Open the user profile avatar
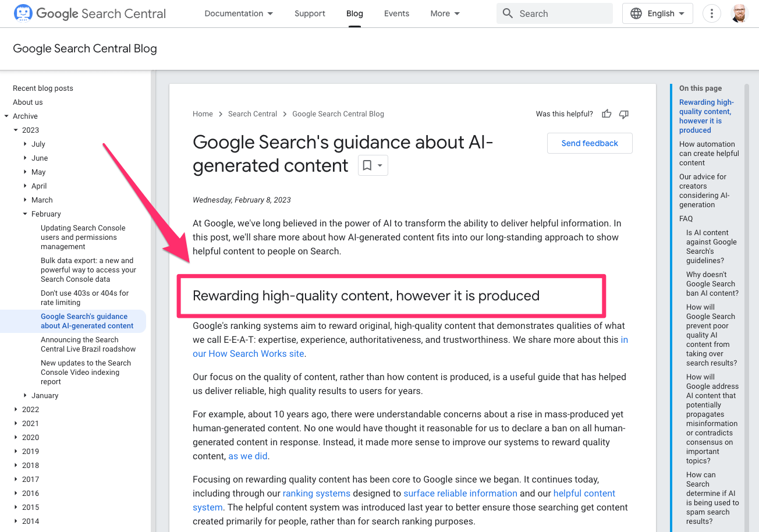The width and height of the screenshot is (759, 532). coord(740,13)
